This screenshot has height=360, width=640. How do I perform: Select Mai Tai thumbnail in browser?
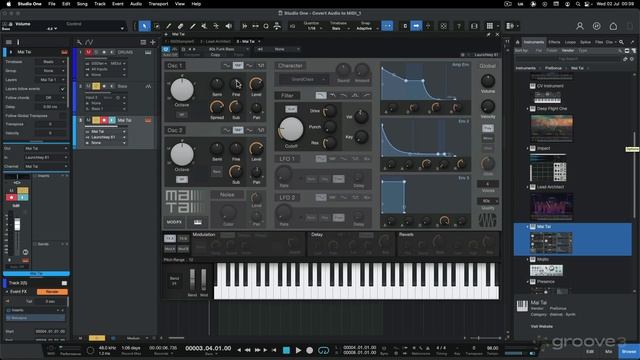click(551, 242)
